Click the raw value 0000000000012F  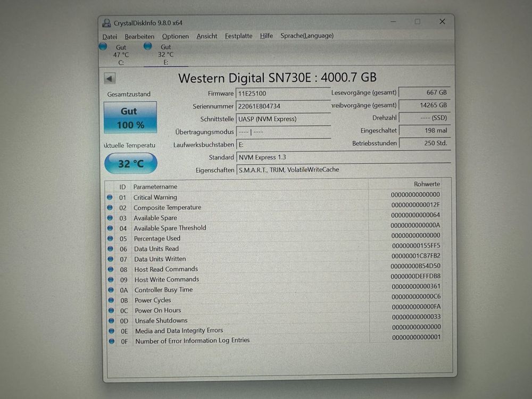tap(415, 205)
